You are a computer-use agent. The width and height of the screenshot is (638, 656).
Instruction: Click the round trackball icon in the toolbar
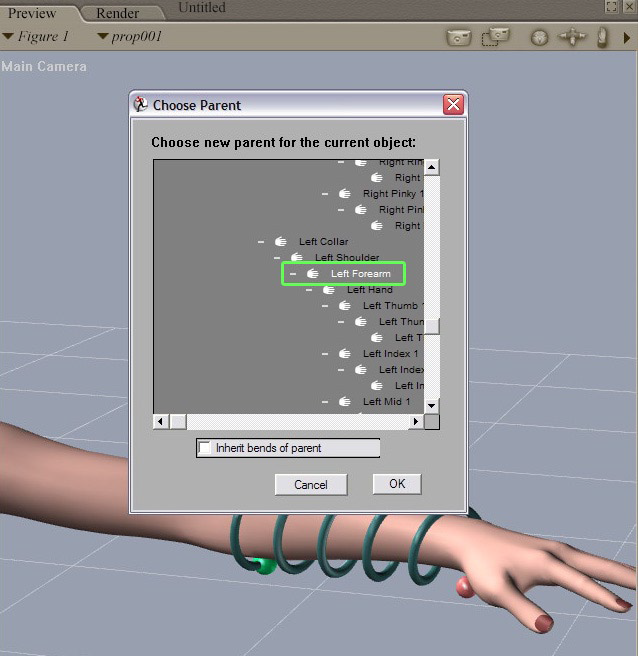[540, 37]
